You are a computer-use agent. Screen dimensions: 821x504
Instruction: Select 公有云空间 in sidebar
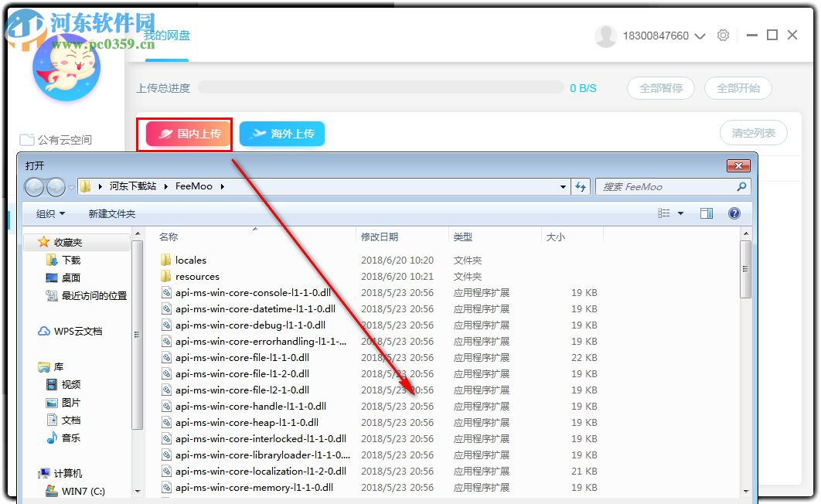56,140
